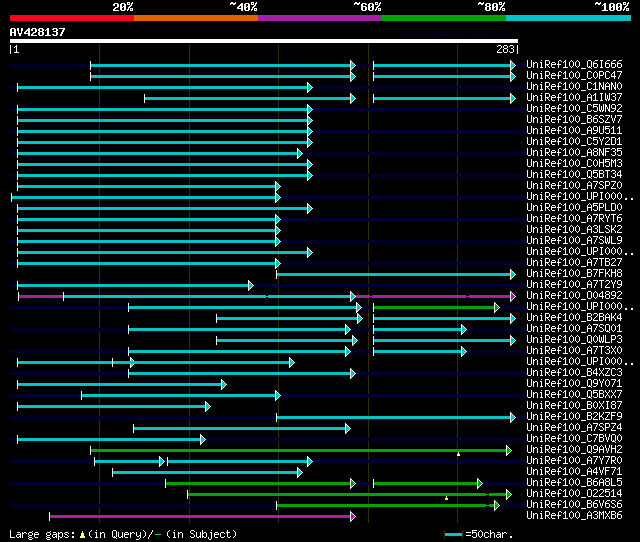This screenshot has height=542, width=640.
Task: Click the UniRef100_A7TB27 hit name
Action: pyautogui.click(x=574, y=263)
